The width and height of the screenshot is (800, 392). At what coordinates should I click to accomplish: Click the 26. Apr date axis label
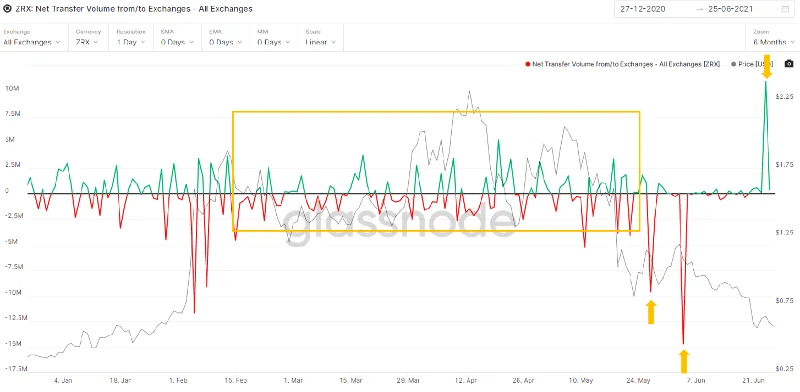522,380
